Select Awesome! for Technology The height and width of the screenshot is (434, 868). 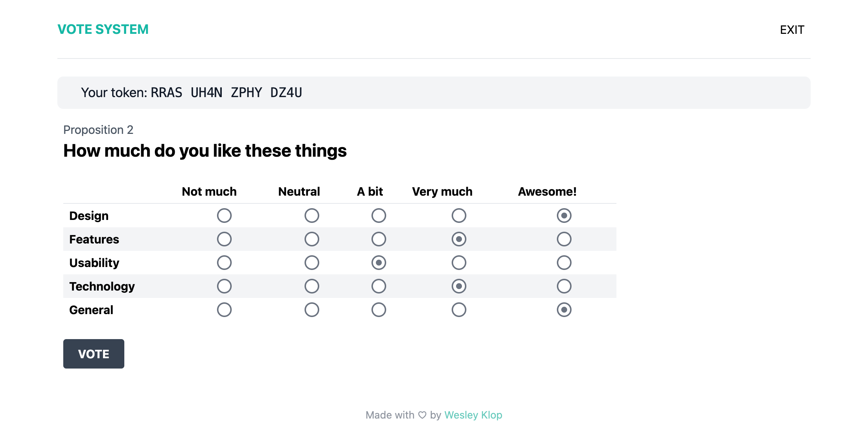click(x=564, y=286)
